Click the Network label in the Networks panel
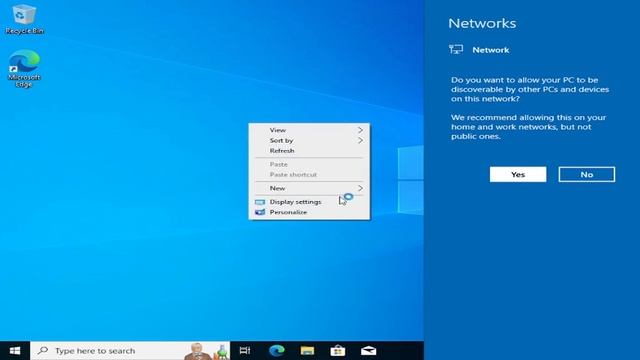This screenshot has width=640, height=360. coord(491,50)
